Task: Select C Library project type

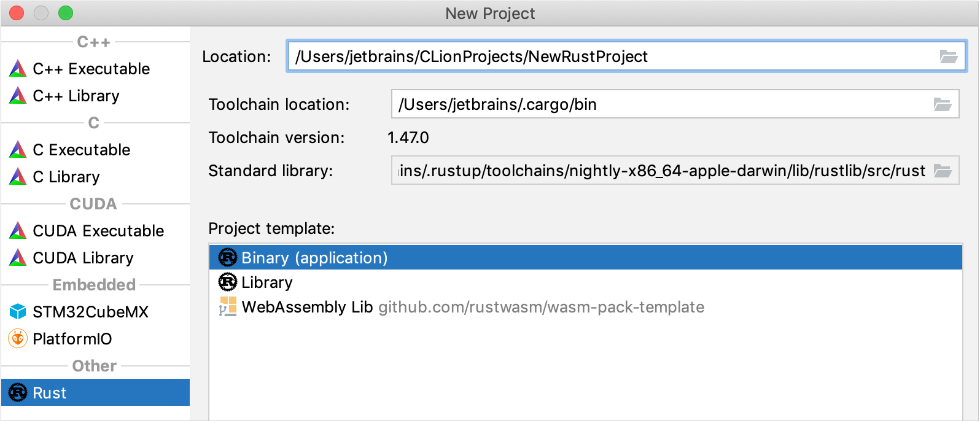Action: (x=95, y=177)
